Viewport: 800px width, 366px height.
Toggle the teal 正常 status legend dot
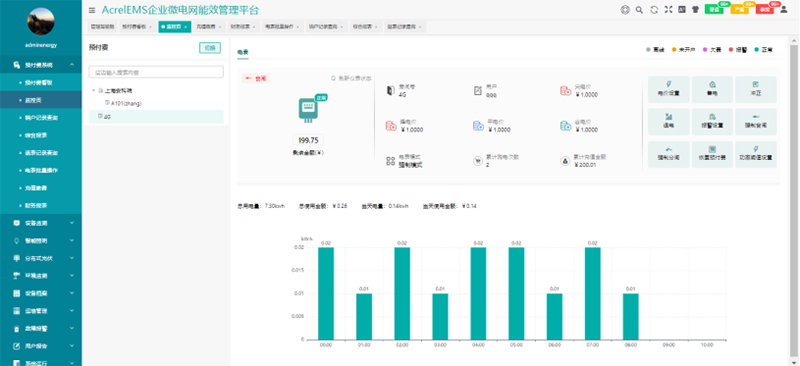pos(757,50)
